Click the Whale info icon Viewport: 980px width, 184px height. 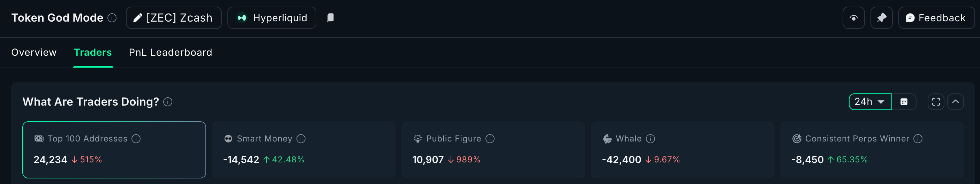(650, 139)
